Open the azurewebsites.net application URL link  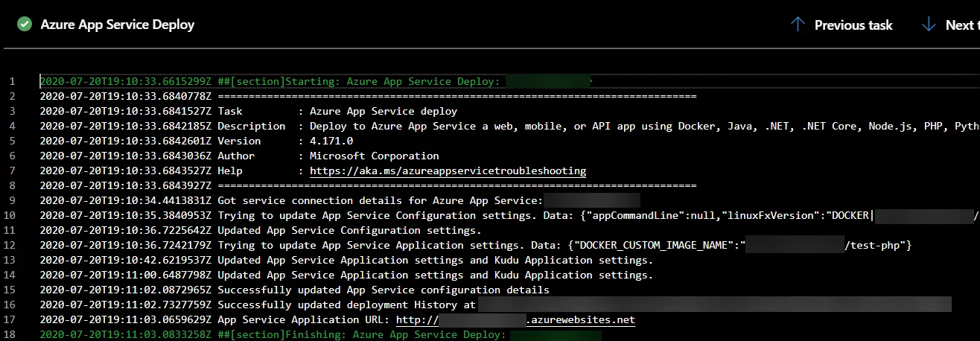515,319
